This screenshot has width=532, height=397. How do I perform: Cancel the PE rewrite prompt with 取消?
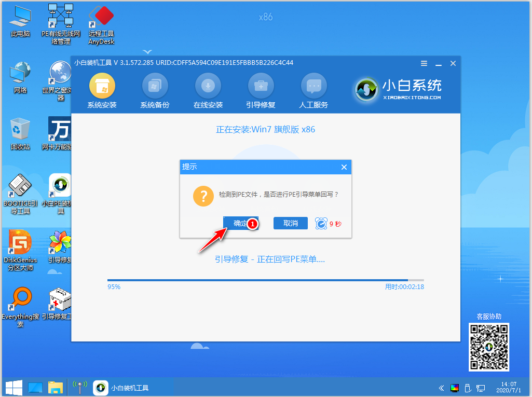tap(290, 223)
